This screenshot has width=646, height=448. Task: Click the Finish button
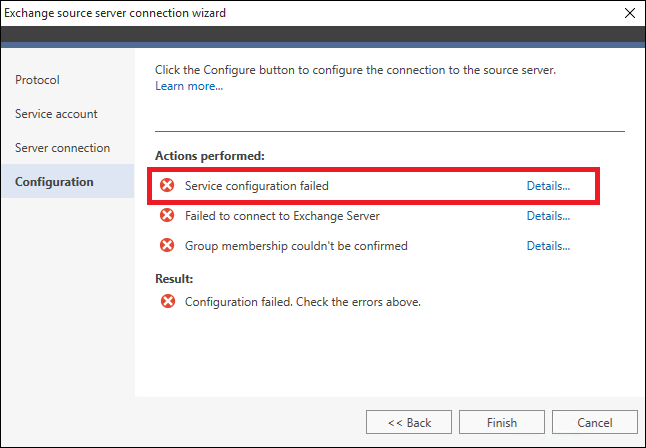click(x=502, y=422)
